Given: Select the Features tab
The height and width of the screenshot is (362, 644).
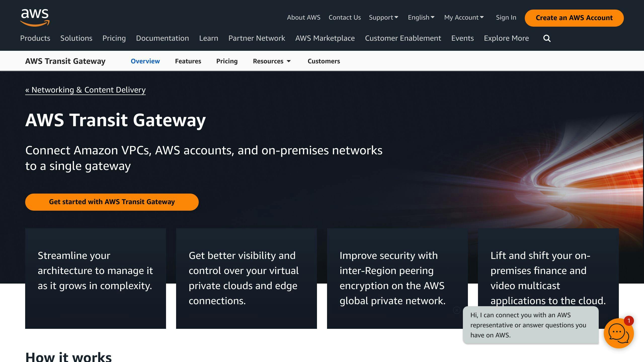Looking at the screenshot, I should tap(188, 61).
